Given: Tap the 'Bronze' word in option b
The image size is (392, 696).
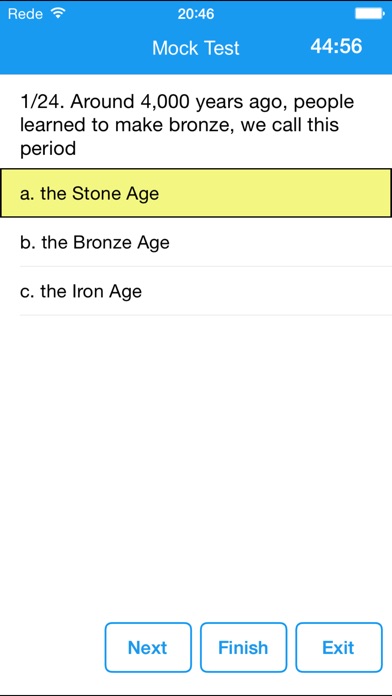Looking at the screenshot, I should [102, 242].
